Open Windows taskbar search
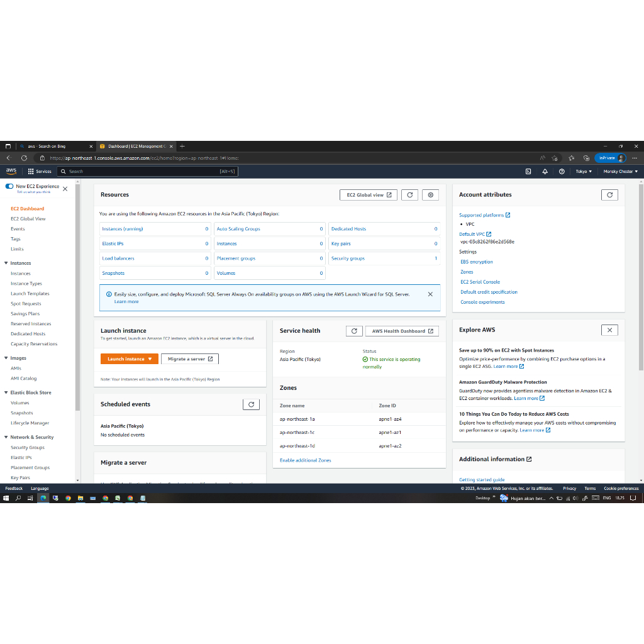The height and width of the screenshot is (644, 644). (x=18, y=498)
